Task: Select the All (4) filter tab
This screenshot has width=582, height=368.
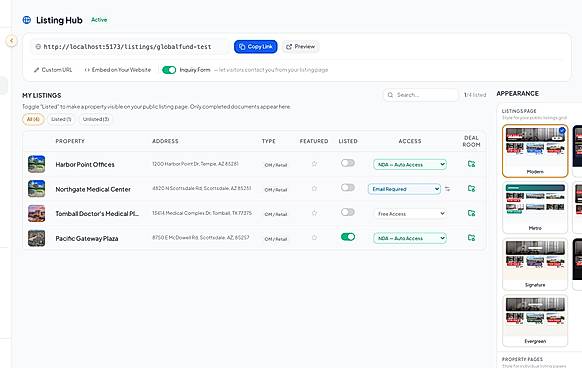Action: tap(33, 119)
